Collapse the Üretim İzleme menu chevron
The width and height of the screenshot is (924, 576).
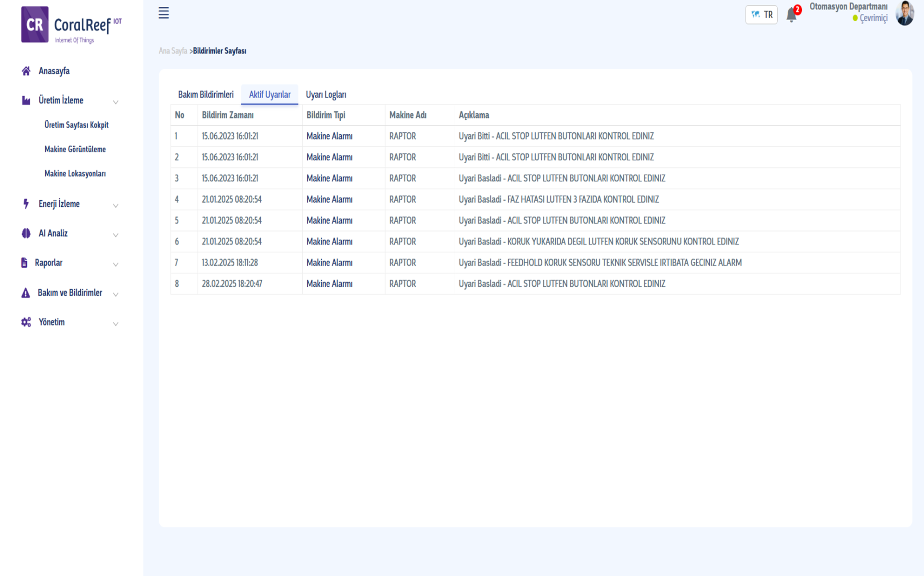[115, 102]
